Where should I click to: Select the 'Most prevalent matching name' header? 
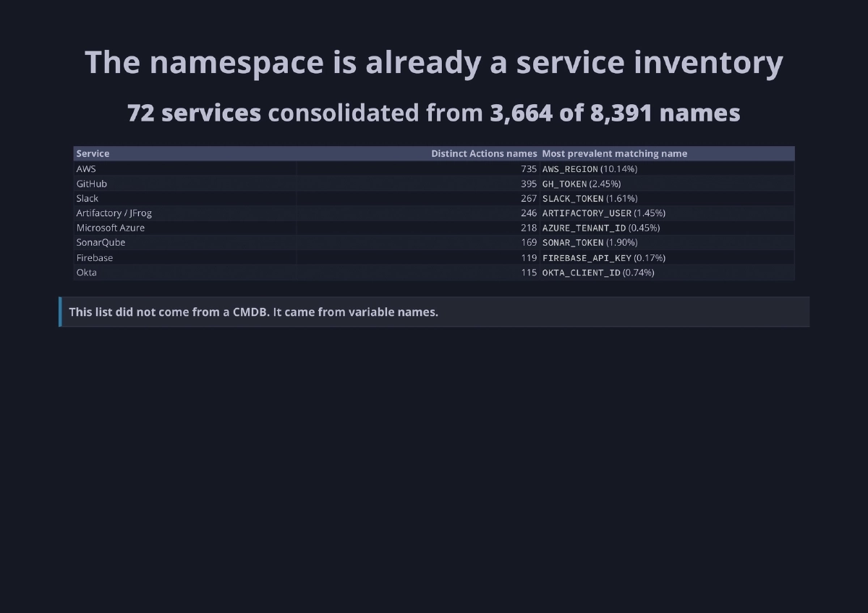pos(667,153)
